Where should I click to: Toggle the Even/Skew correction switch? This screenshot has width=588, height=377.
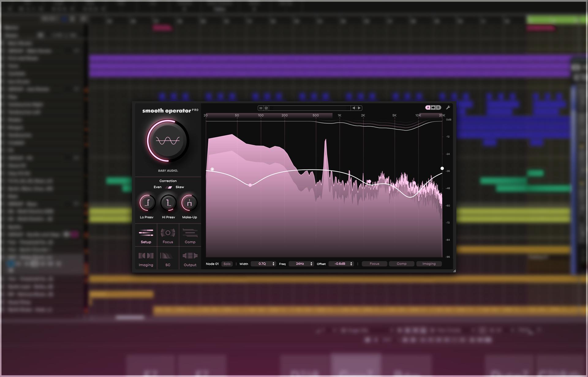pos(169,187)
